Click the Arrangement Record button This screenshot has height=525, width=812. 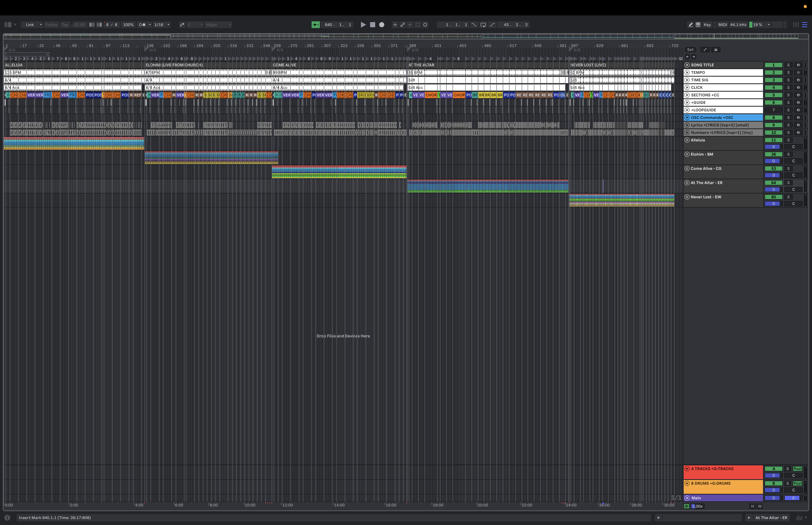(x=382, y=24)
